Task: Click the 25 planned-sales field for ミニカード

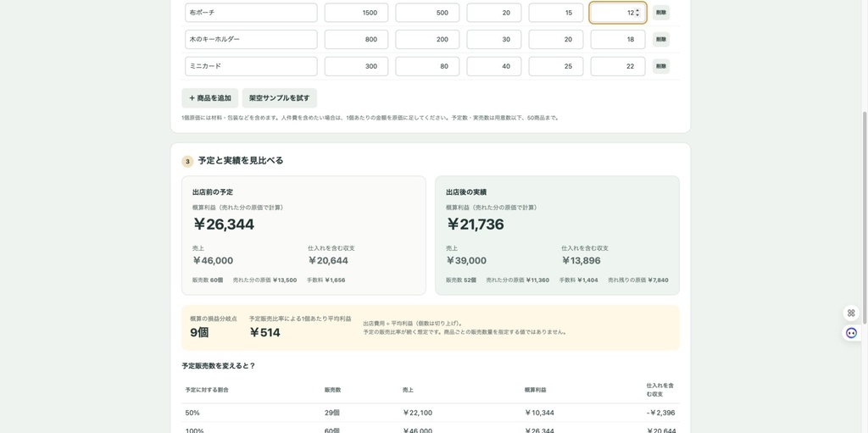Action: 556,66
